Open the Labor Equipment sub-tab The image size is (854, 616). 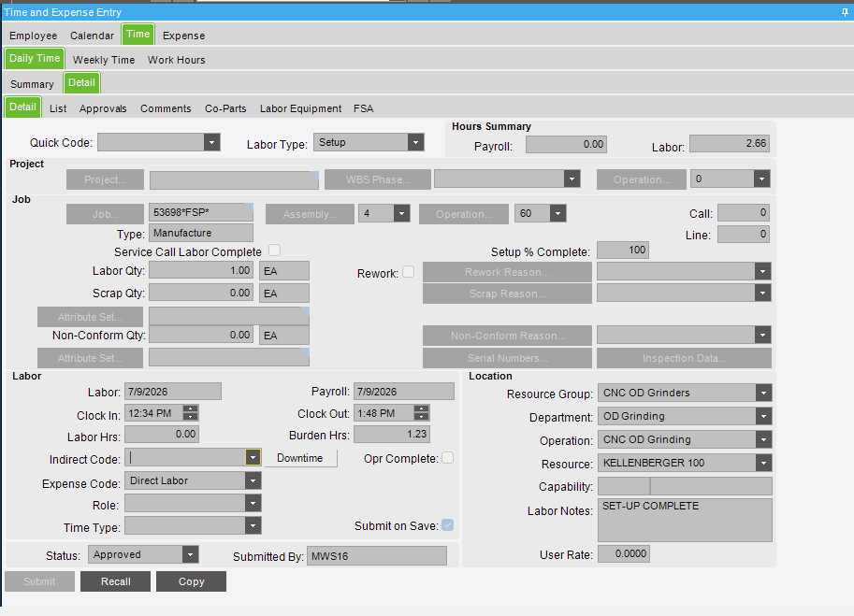[x=300, y=108]
